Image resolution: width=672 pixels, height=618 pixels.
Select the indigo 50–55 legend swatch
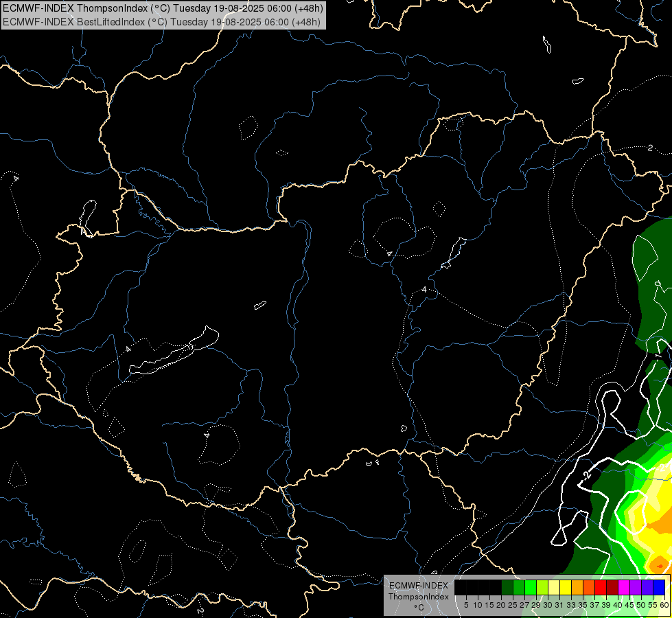pos(647,587)
